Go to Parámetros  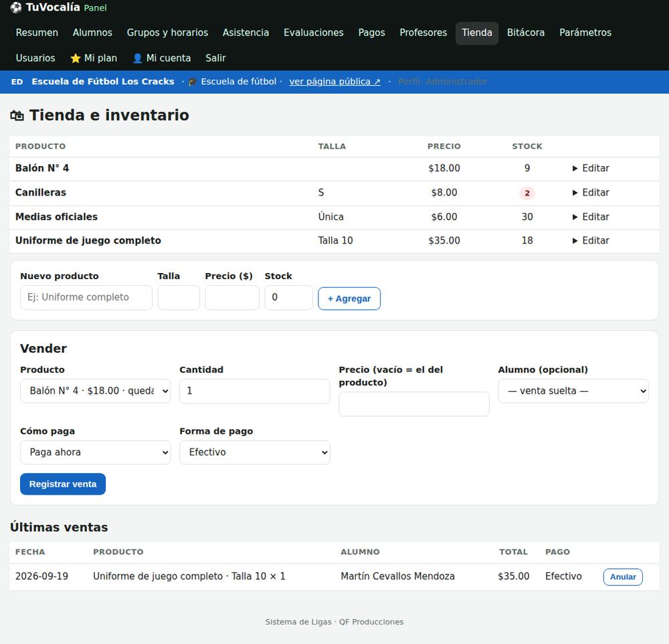pyautogui.click(x=585, y=32)
